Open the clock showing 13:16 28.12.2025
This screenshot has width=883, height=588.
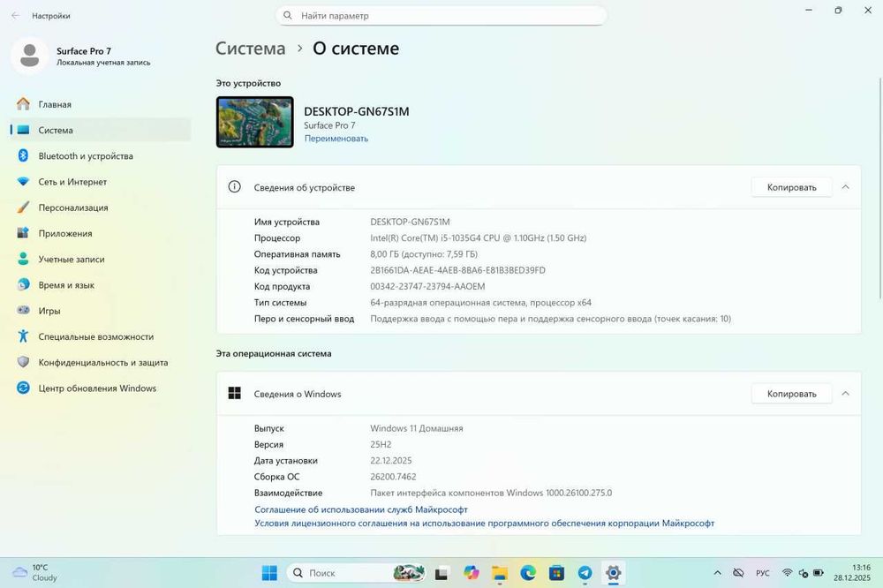[852, 573]
